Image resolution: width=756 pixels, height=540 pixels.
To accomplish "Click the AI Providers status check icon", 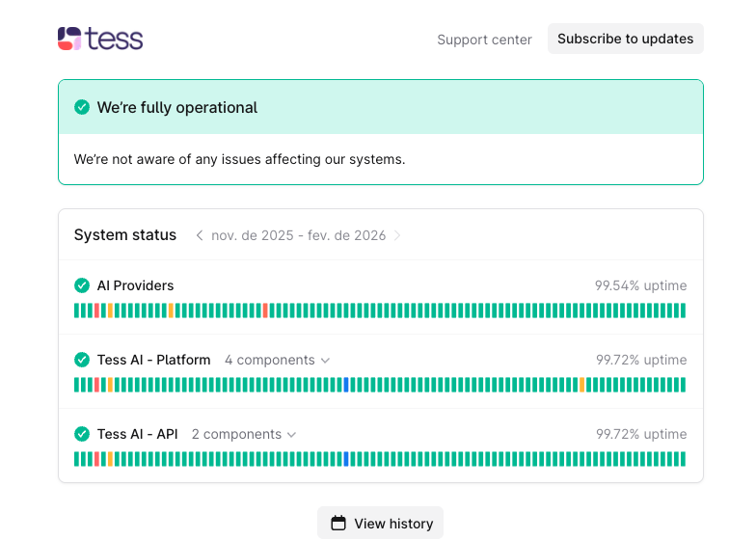I will [82, 285].
